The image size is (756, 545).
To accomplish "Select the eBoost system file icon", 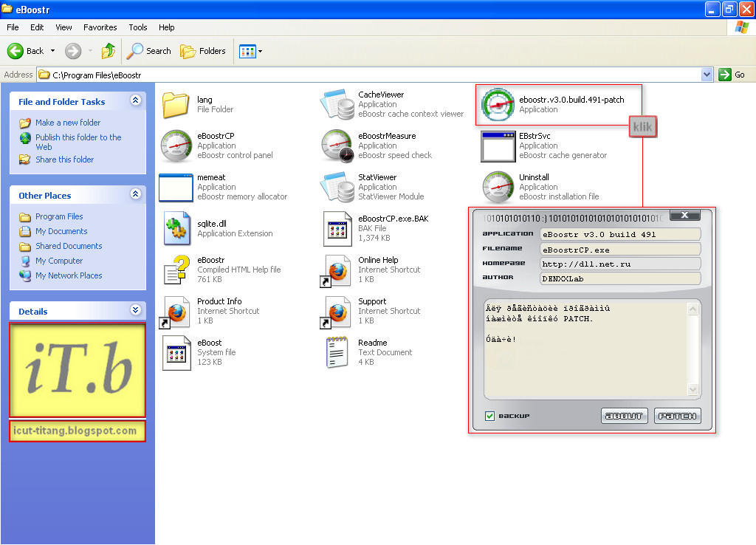I will tap(176, 353).
